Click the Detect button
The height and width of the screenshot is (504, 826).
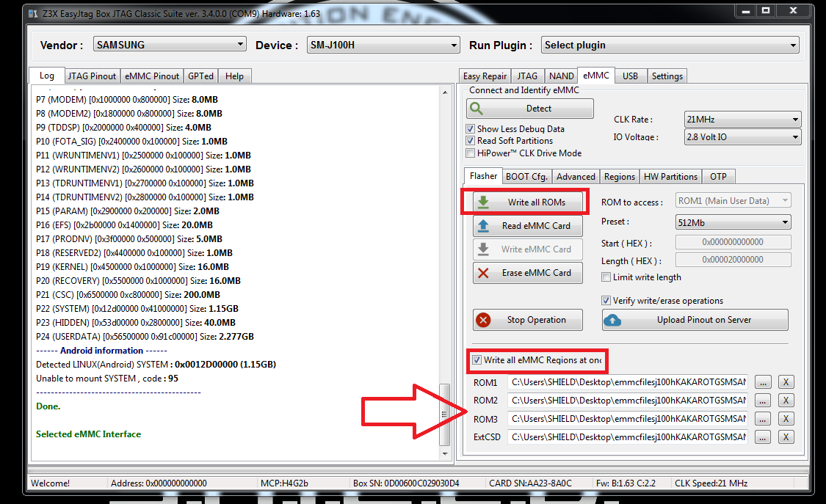(530, 109)
